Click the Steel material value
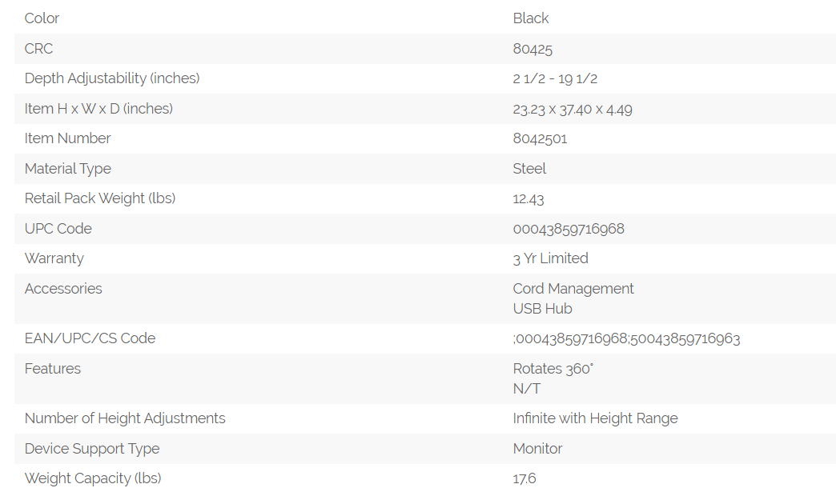The width and height of the screenshot is (836, 504). tap(529, 169)
